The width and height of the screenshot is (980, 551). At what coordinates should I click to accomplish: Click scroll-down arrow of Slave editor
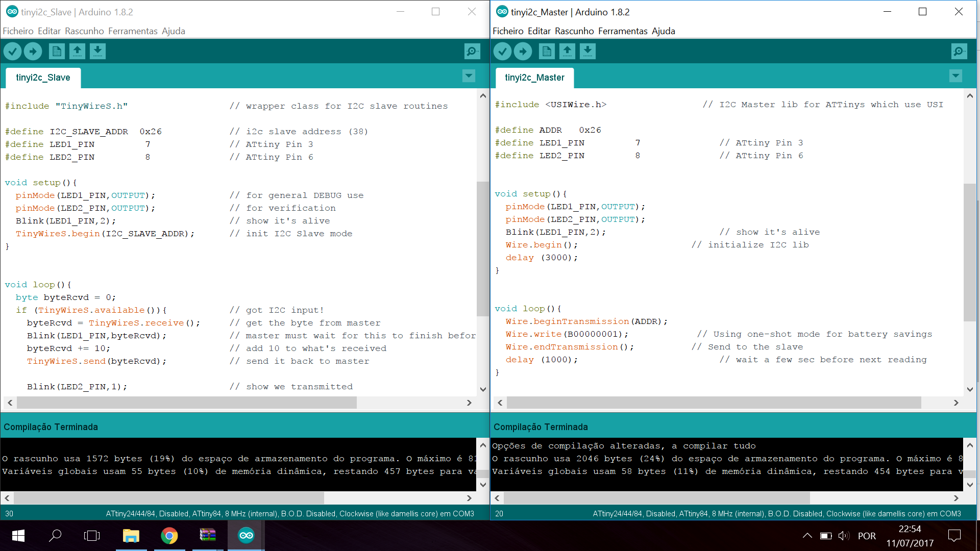click(483, 389)
